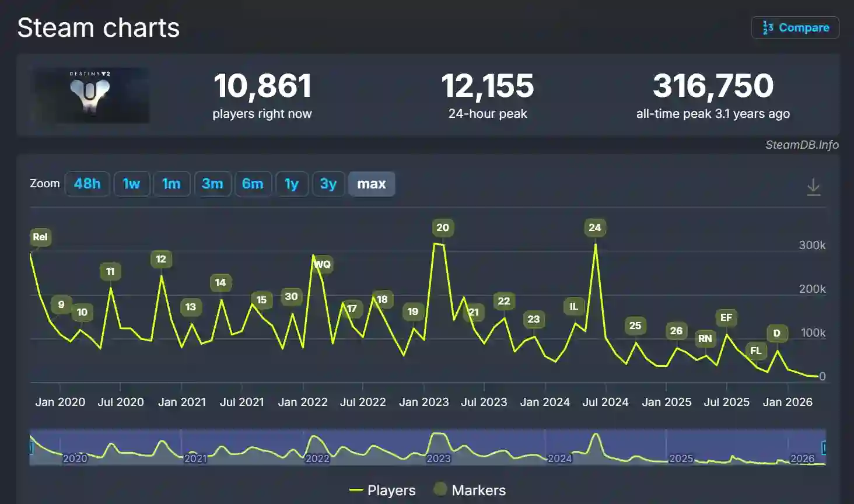Open chart marker 21
The width and height of the screenshot is (854, 504).
[474, 312]
